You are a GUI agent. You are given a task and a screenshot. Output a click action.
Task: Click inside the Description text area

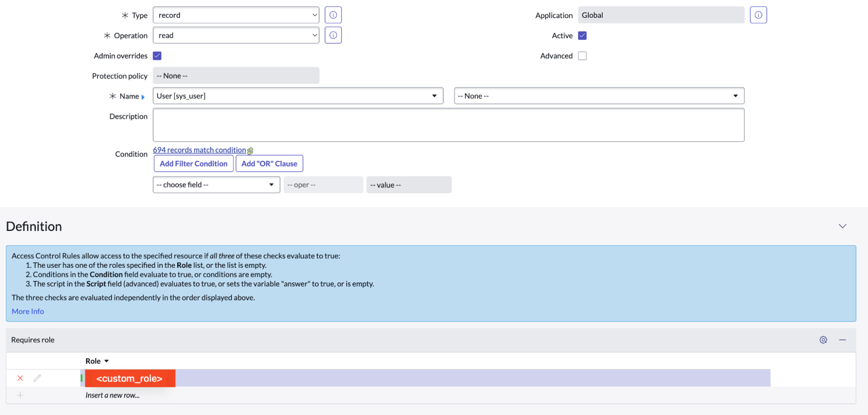click(x=448, y=125)
